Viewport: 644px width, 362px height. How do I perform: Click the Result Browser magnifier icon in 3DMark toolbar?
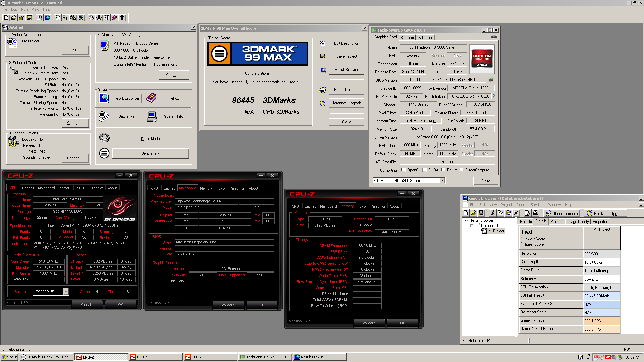pos(47,18)
